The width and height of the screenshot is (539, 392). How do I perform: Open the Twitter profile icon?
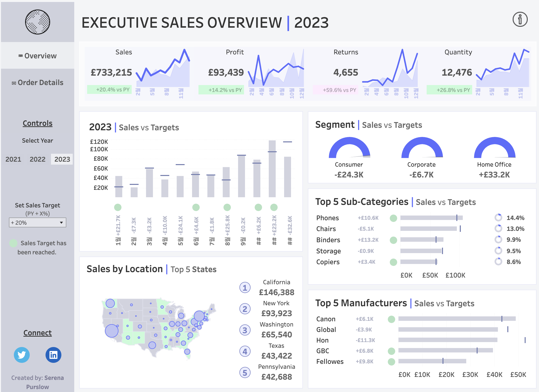point(22,355)
